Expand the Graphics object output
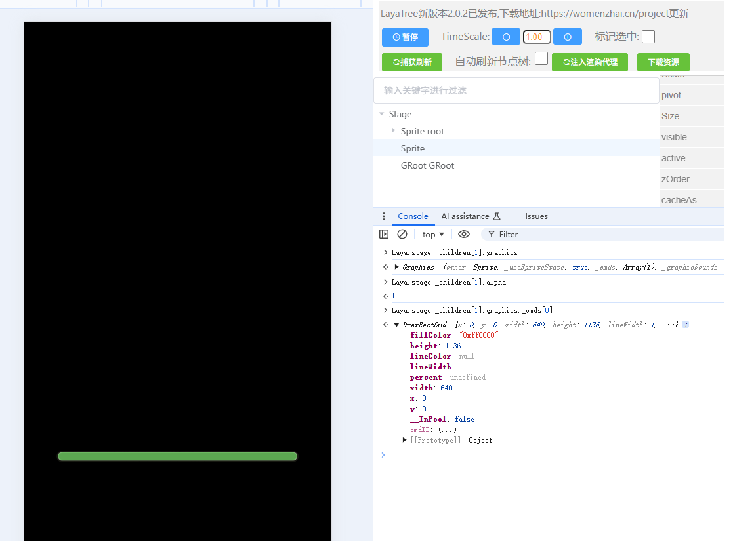This screenshot has height=541, width=756. point(397,267)
